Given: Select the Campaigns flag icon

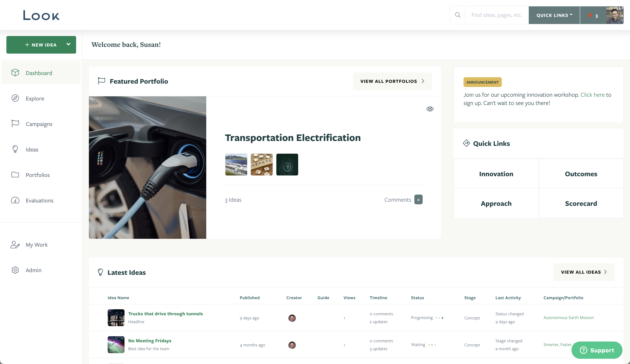Looking at the screenshot, I should (15, 124).
